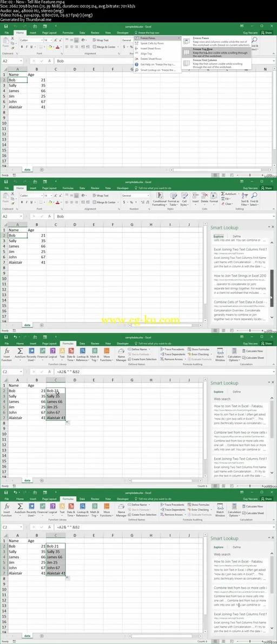Toggle Italic in the frame showing Conditional Formatting
This screenshot has height=644, width=277.
click(x=27, y=202)
